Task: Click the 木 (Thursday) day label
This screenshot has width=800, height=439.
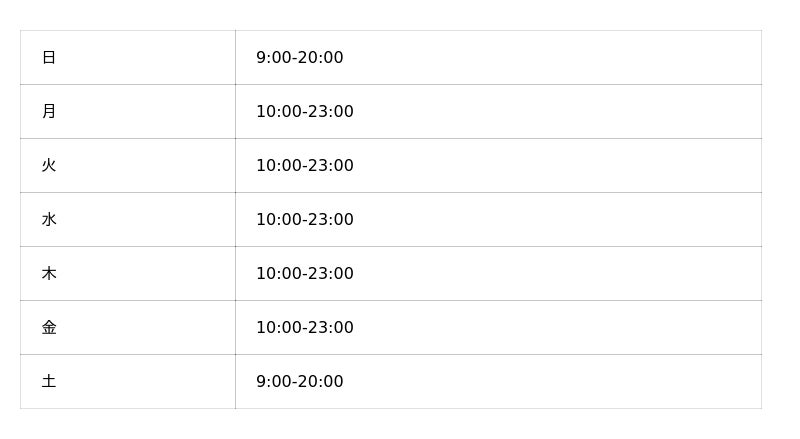Action: (49, 274)
